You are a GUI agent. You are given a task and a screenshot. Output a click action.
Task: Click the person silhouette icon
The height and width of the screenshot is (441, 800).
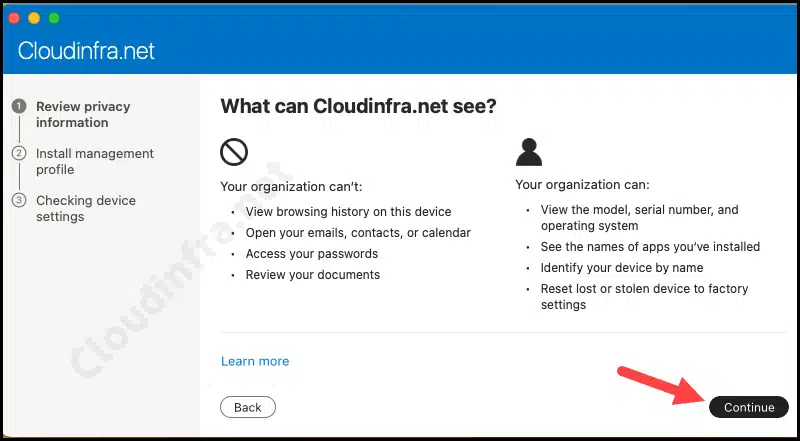[529, 152]
